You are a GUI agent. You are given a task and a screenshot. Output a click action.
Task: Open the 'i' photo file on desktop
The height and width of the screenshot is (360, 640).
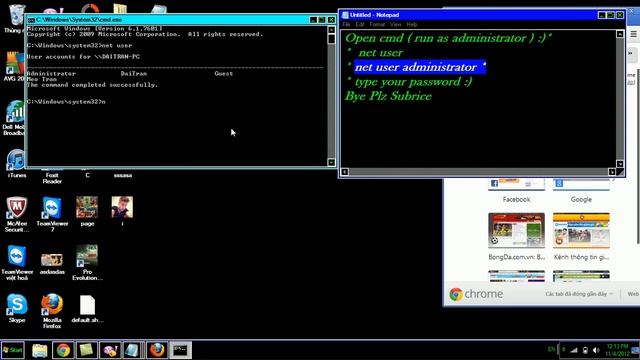(x=122, y=211)
